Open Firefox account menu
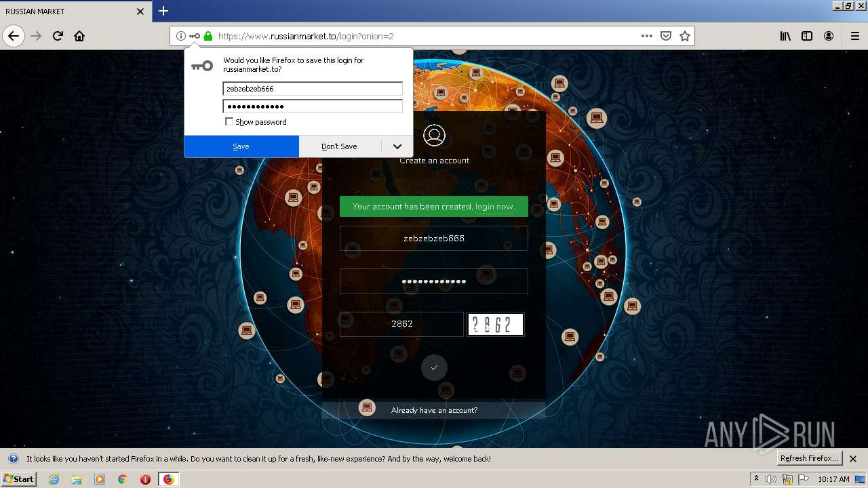The width and height of the screenshot is (868, 488). click(829, 36)
